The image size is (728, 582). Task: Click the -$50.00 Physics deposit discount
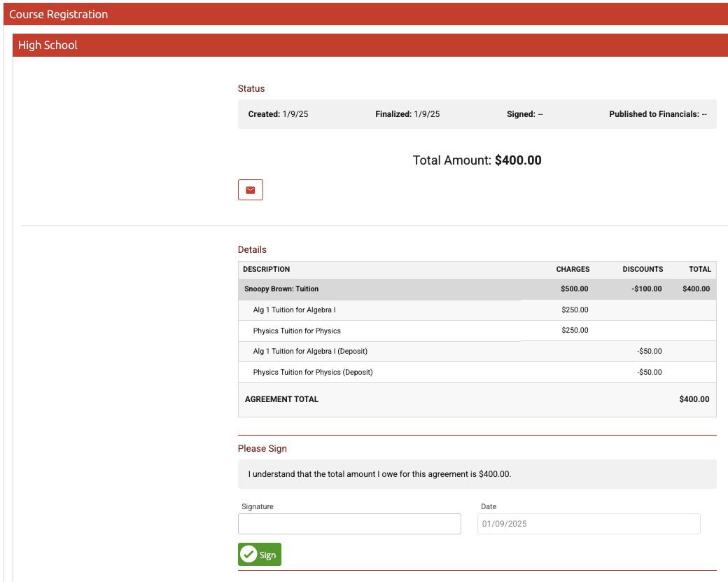(x=650, y=372)
